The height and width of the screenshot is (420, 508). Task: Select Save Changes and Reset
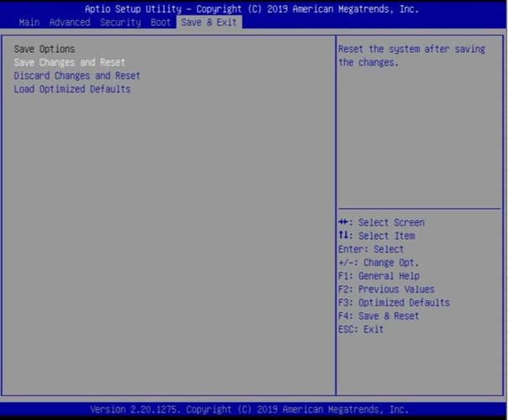click(70, 62)
